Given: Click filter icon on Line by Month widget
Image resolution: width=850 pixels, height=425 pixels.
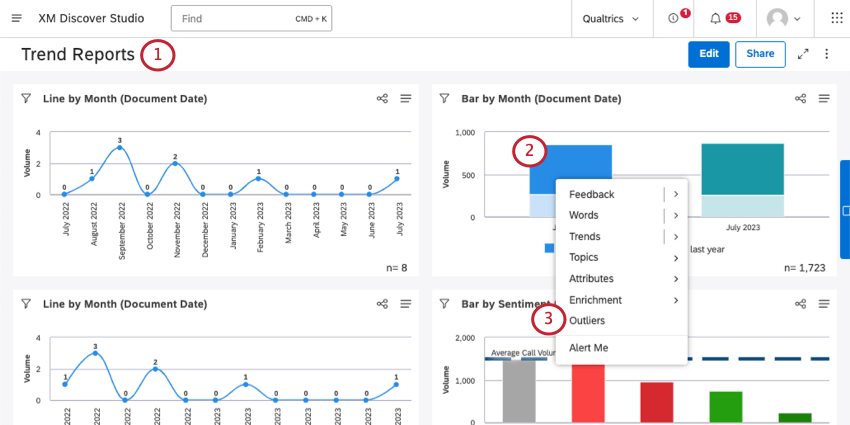Looking at the screenshot, I should click(x=26, y=99).
